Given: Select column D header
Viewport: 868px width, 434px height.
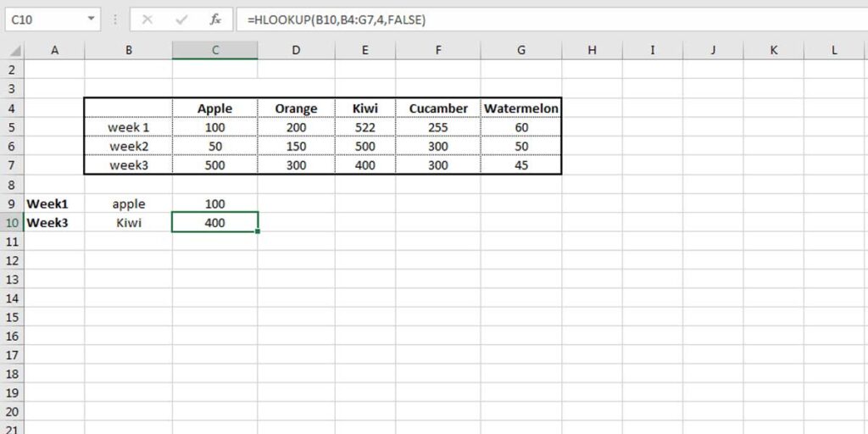Looking at the screenshot, I should (x=296, y=50).
